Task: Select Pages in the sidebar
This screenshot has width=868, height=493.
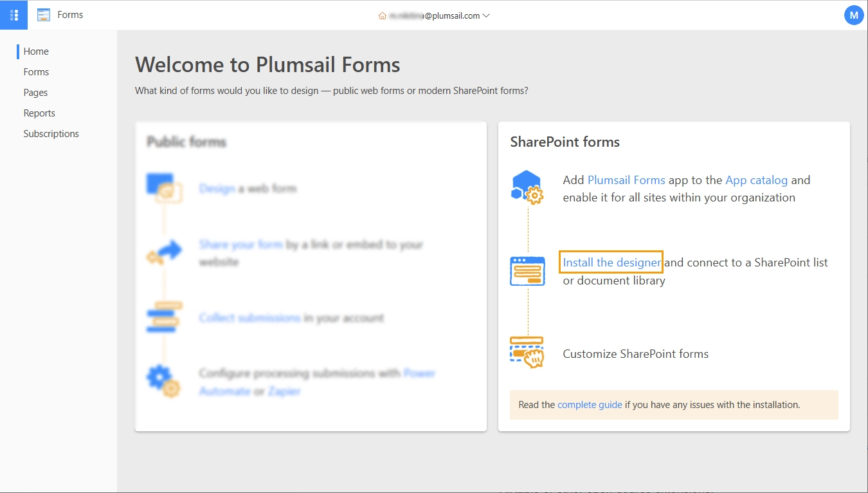Action: [x=35, y=92]
